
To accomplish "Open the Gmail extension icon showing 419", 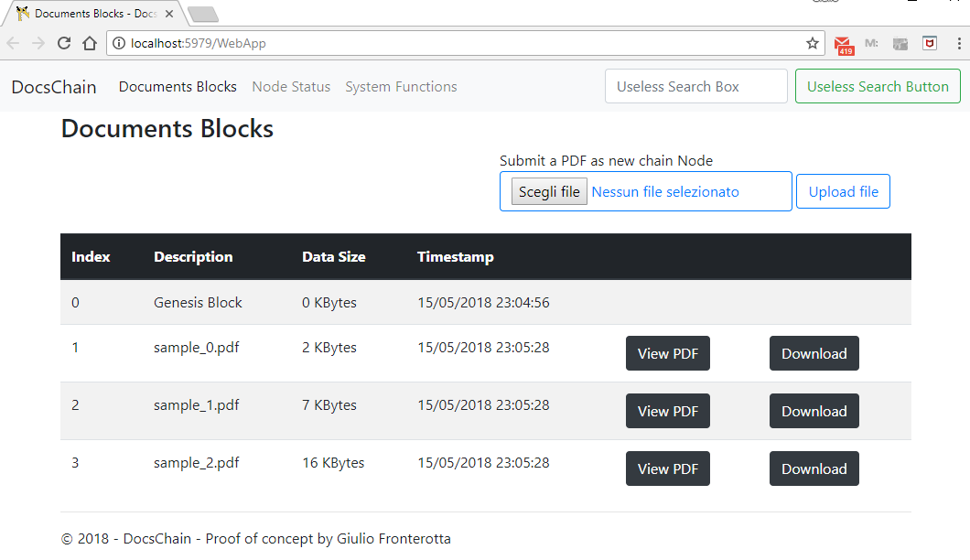I will [844, 44].
